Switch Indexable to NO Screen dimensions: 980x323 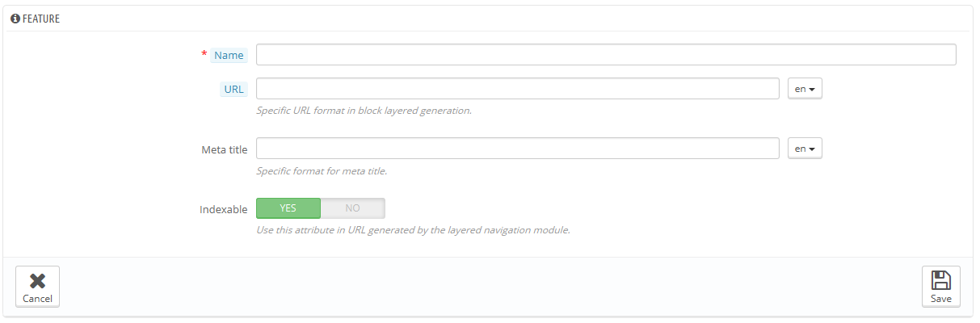click(x=353, y=208)
